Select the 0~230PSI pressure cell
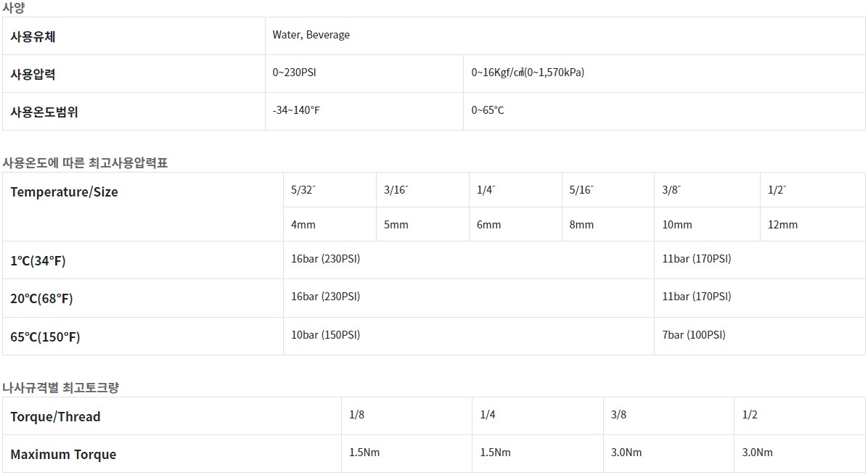868x475 pixels. pos(294,73)
